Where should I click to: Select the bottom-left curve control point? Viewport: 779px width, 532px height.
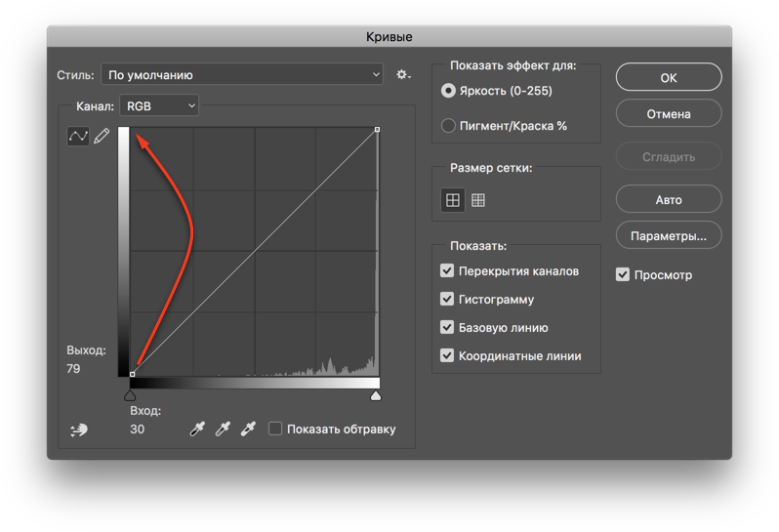point(132,374)
